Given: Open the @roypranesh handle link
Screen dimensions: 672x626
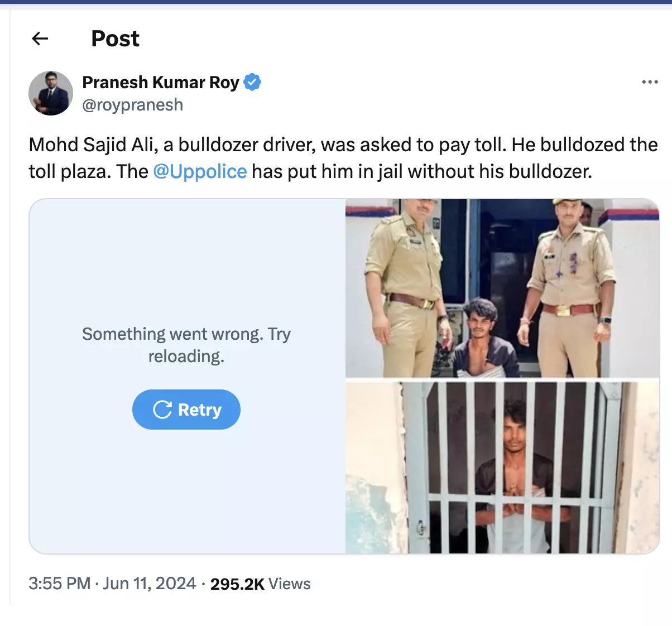Looking at the screenshot, I should 132,105.
